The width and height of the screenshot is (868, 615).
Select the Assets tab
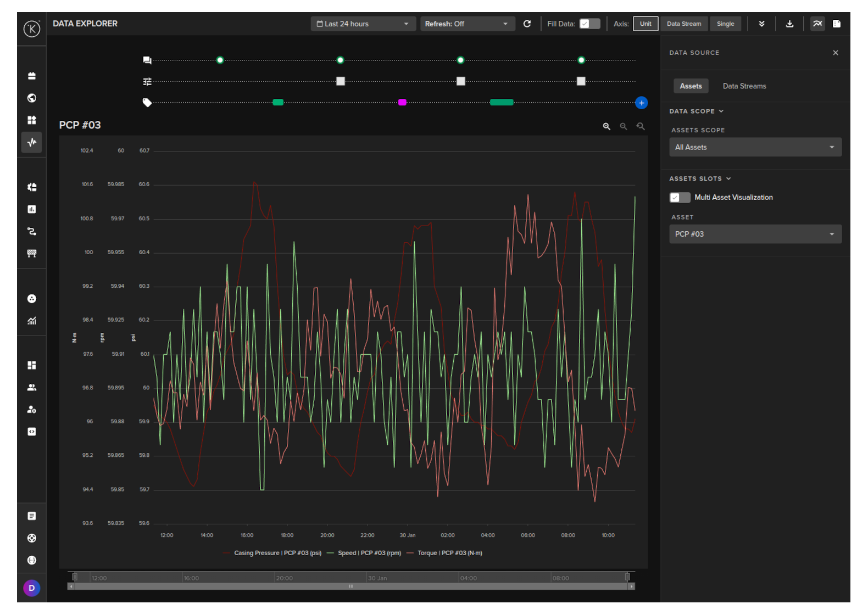pyautogui.click(x=691, y=86)
